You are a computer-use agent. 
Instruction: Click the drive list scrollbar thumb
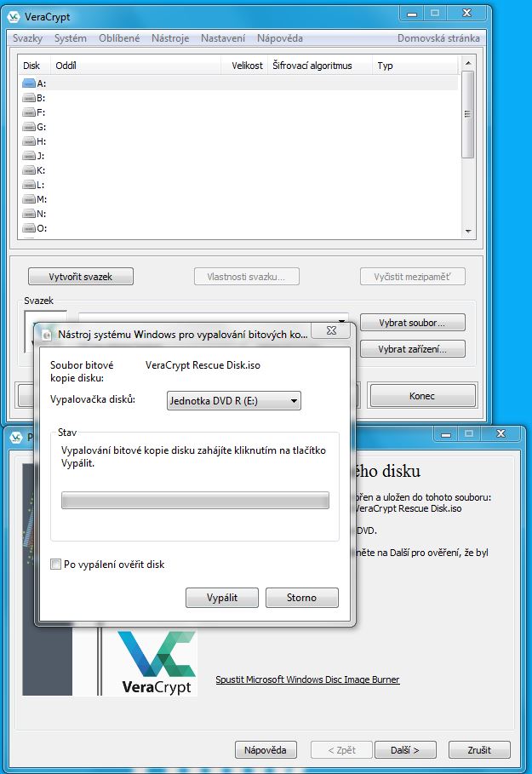point(468,114)
